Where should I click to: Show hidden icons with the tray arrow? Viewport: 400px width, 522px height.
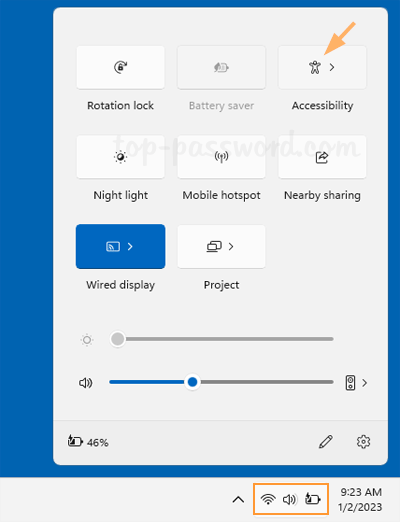pyautogui.click(x=238, y=499)
